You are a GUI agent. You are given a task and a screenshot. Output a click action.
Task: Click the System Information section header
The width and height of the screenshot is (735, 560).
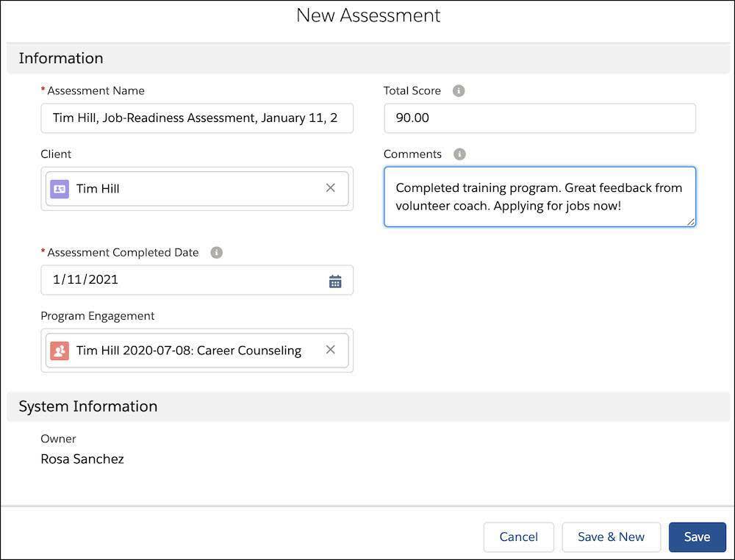pyautogui.click(x=88, y=406)
